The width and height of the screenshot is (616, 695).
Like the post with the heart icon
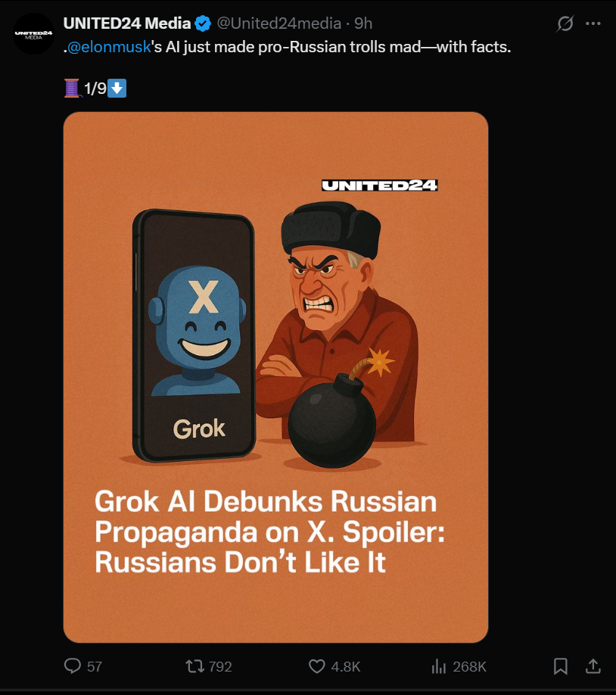pyautogui.click(x=316, y=666)
